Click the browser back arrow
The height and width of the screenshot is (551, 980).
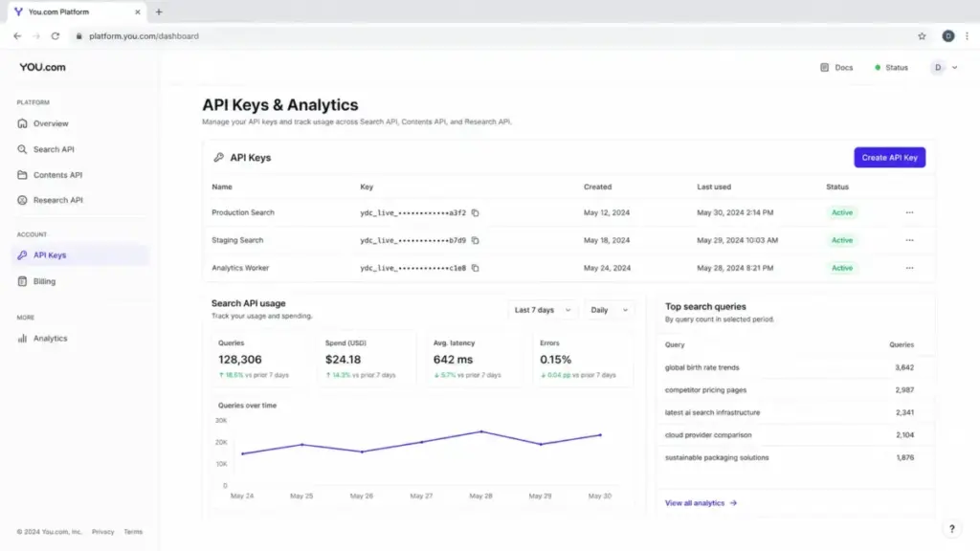pos(17,36)
